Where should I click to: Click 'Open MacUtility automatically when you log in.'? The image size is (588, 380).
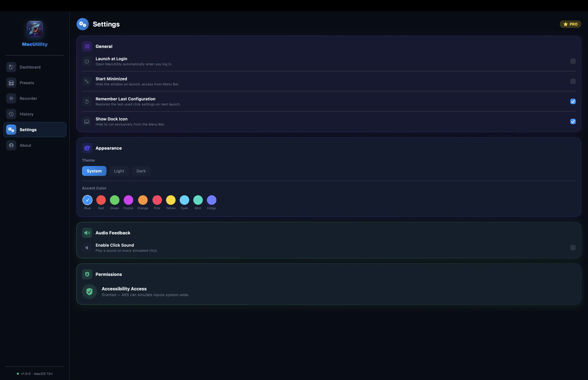click(x=134, y=64)
